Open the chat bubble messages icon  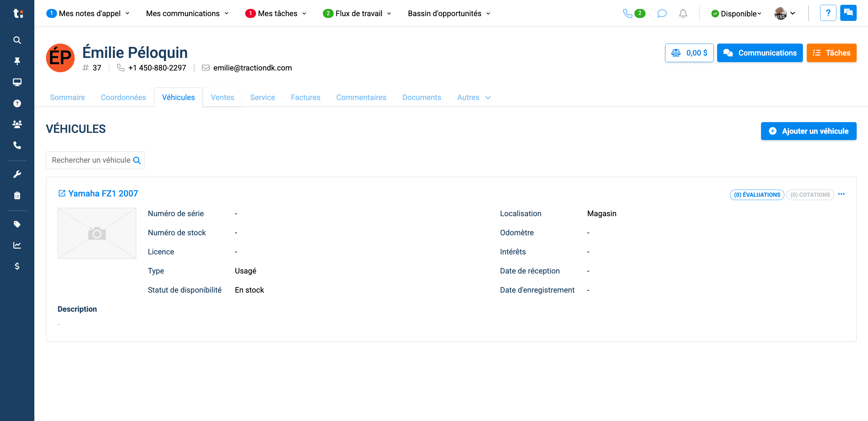[x=662, y=13]
